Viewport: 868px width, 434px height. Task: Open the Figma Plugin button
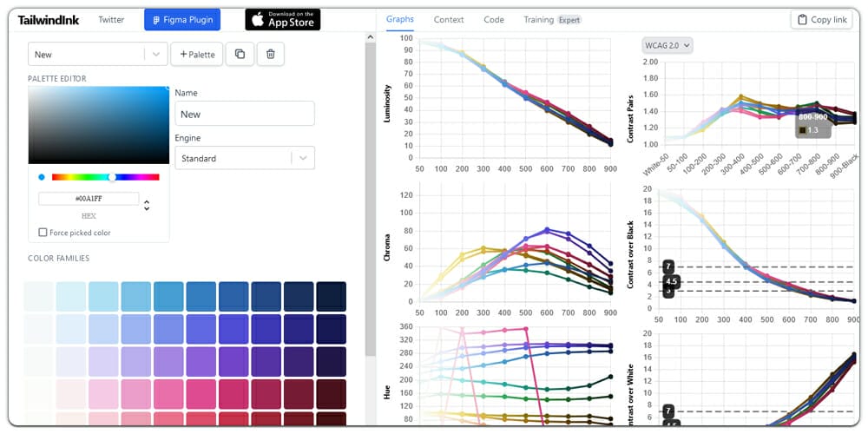click(182, 20)
